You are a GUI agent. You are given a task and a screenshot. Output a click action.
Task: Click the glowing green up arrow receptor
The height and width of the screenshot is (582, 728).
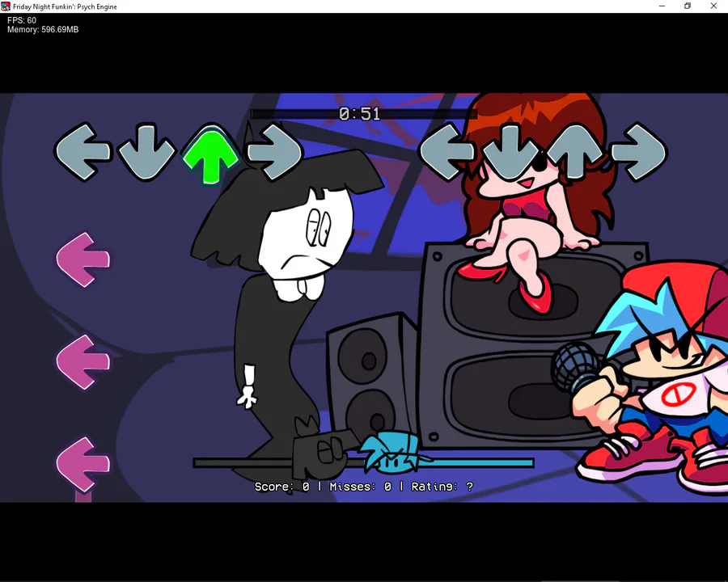(211, 154)
